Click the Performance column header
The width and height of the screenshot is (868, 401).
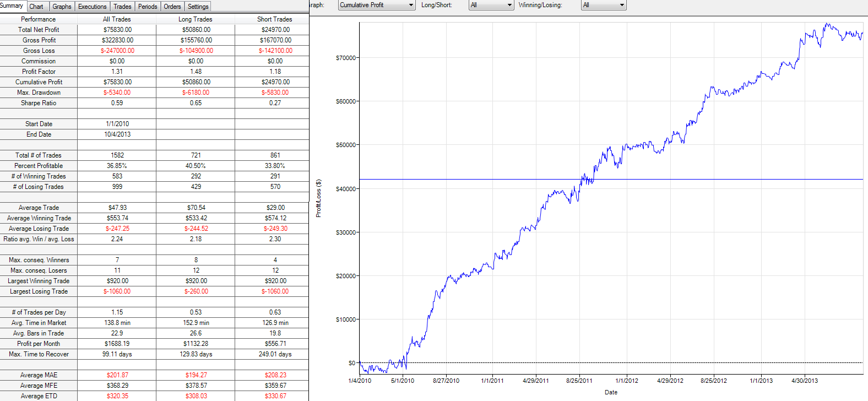coord(39,19)
